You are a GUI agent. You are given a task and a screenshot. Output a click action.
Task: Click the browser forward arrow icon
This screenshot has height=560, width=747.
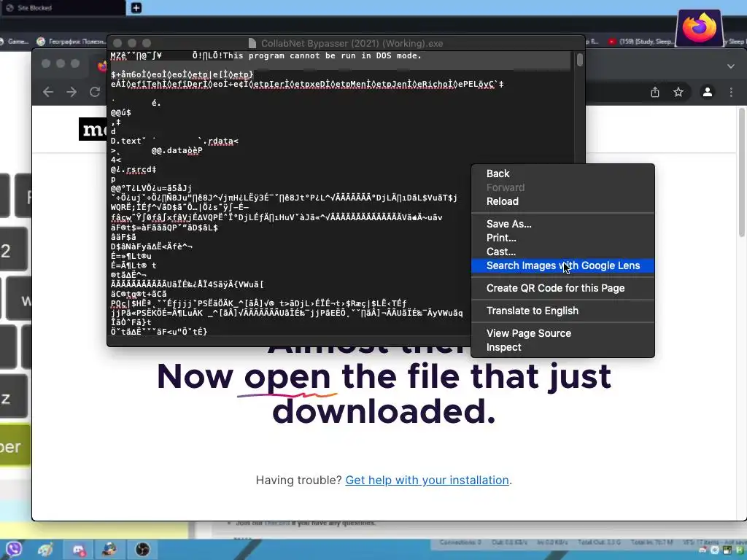pyautogui.click(x=71, y=92)
